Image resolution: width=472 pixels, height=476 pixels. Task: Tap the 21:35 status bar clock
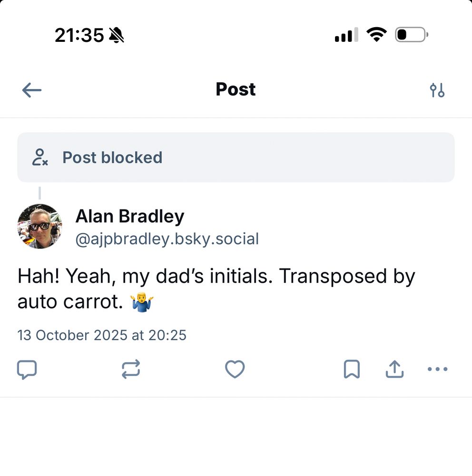point(79,35)
